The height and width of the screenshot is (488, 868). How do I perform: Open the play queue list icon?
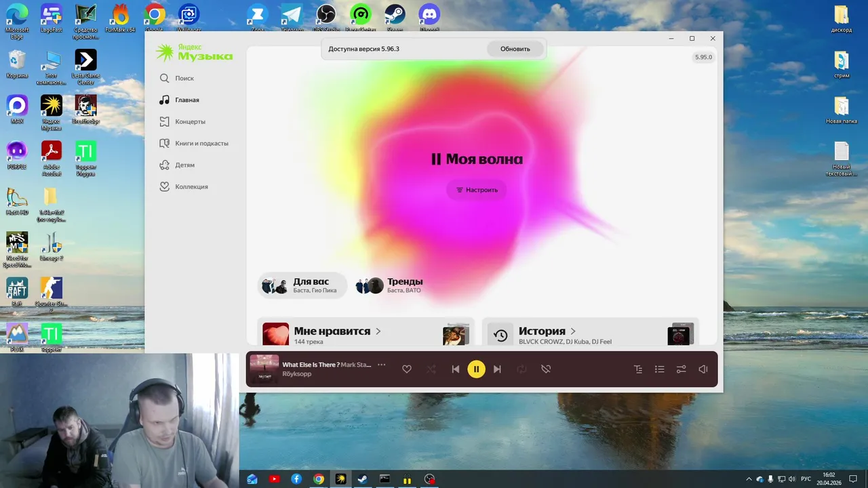(x=659, y=369)
